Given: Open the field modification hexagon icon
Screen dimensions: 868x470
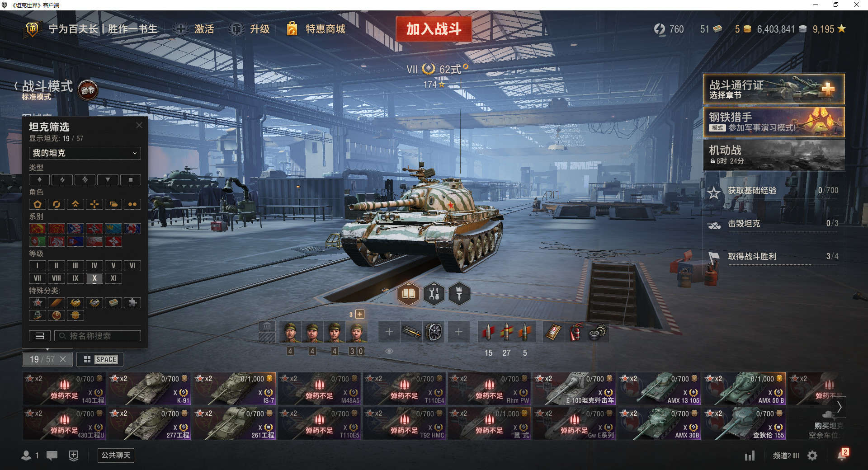Looking at the screenshot, I should point(459,294).
